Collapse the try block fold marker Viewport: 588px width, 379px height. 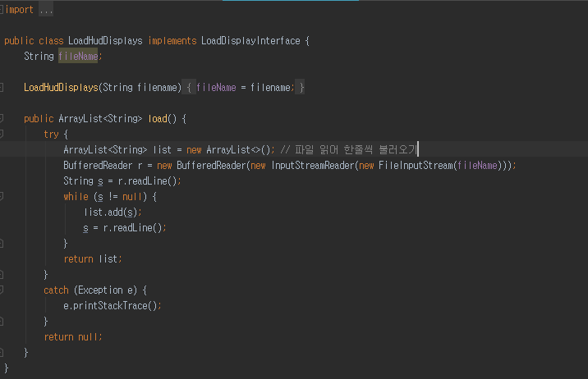(x=2, y=134)
